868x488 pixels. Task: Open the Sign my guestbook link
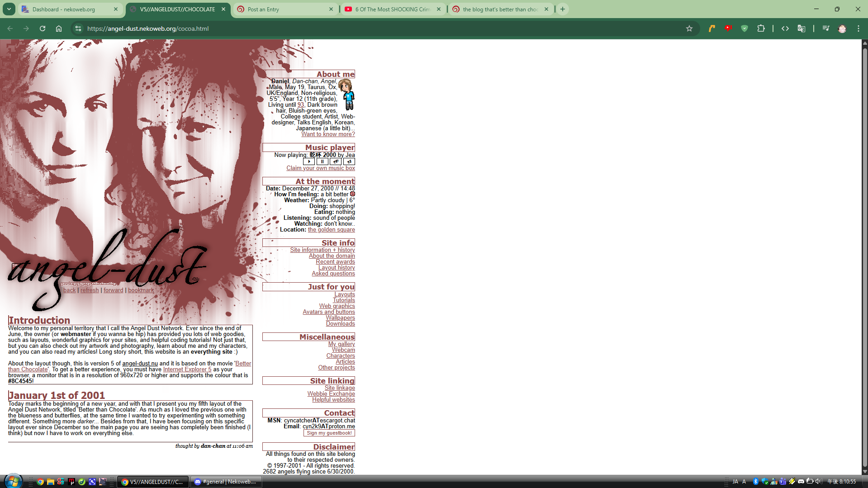329,432
